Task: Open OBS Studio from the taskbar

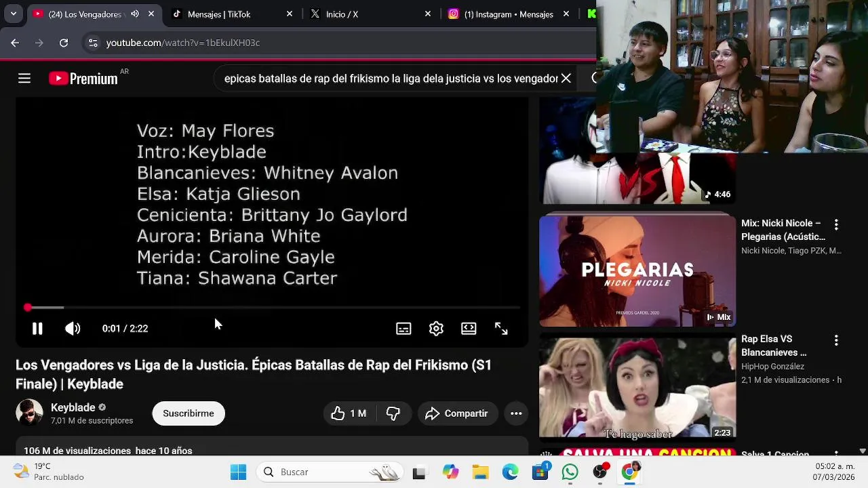Action: coord(600,472)
